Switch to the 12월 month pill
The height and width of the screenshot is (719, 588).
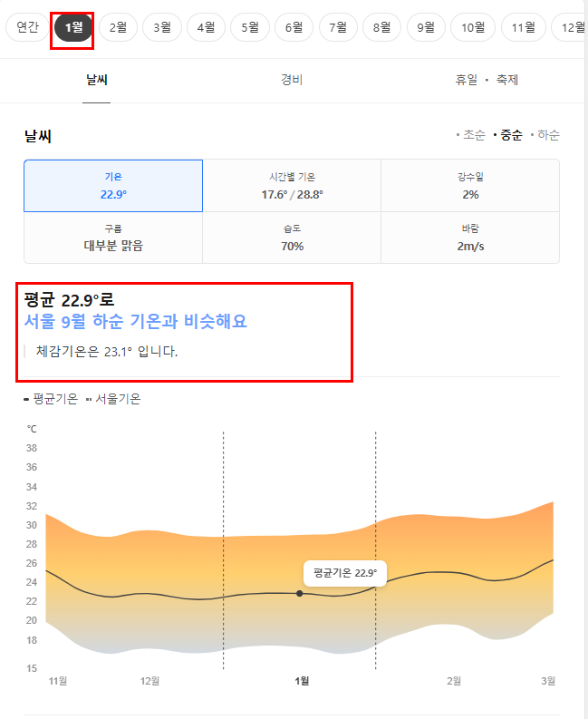[570, 27]
